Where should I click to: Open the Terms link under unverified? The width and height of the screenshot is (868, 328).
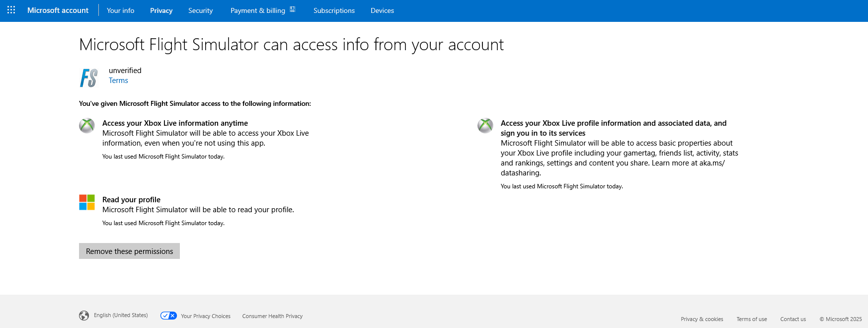click(118, 81)
